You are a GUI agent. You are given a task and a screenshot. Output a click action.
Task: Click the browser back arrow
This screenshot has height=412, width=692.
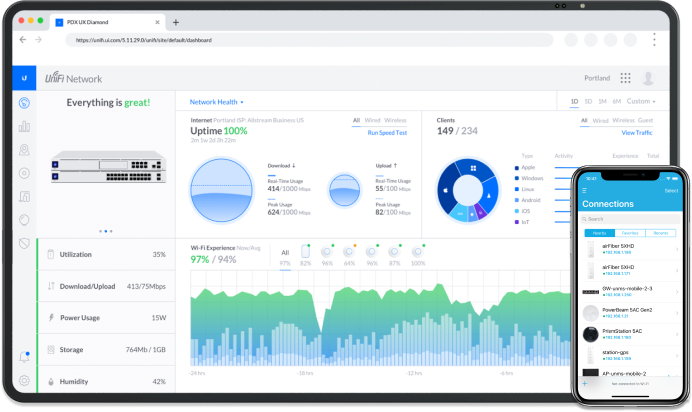(23, 40)
